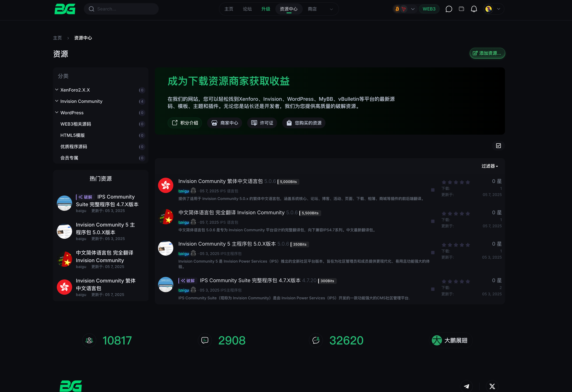Open the 过滤器 filter dropdown
This screenshot has height=392, width=572.
pyautogui.click(x=490, y=166)
